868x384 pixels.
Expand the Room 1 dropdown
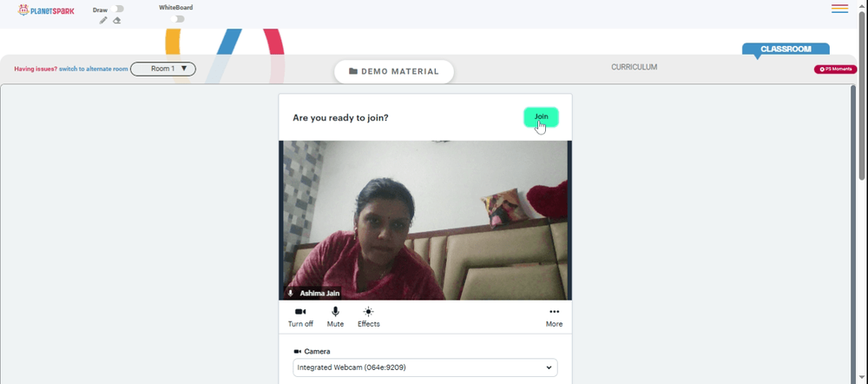[163, 70]
